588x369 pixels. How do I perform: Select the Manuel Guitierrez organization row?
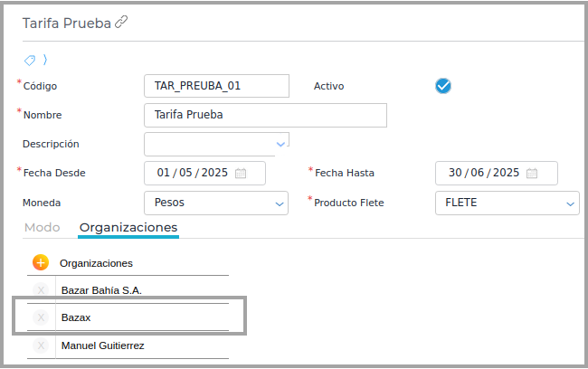[143, 345]
